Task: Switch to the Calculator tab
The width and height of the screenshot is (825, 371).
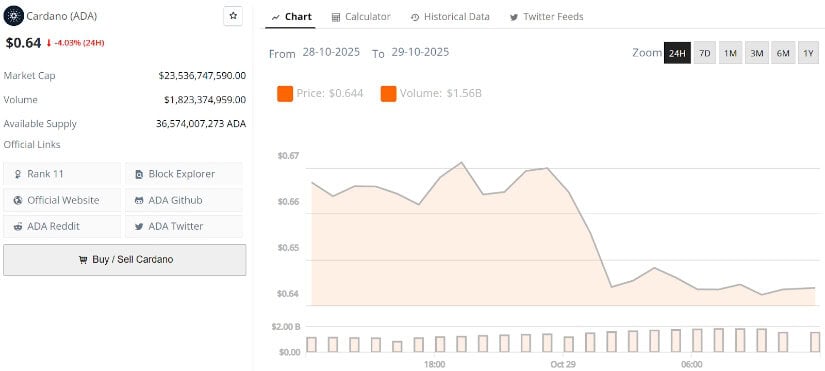Action: click(x=361, y=17)
